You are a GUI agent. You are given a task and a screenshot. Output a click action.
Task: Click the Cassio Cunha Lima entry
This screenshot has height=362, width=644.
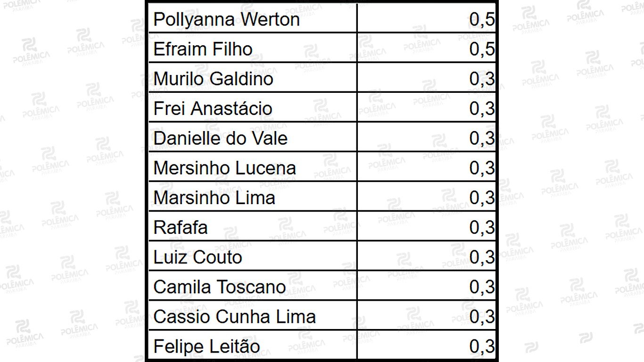point(235,317)
